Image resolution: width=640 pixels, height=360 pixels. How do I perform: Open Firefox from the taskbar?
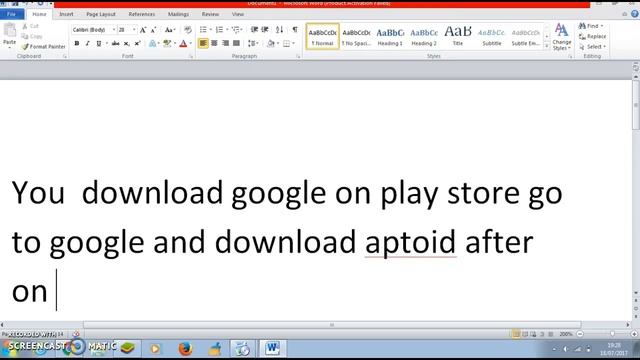[x=185, y=349]
